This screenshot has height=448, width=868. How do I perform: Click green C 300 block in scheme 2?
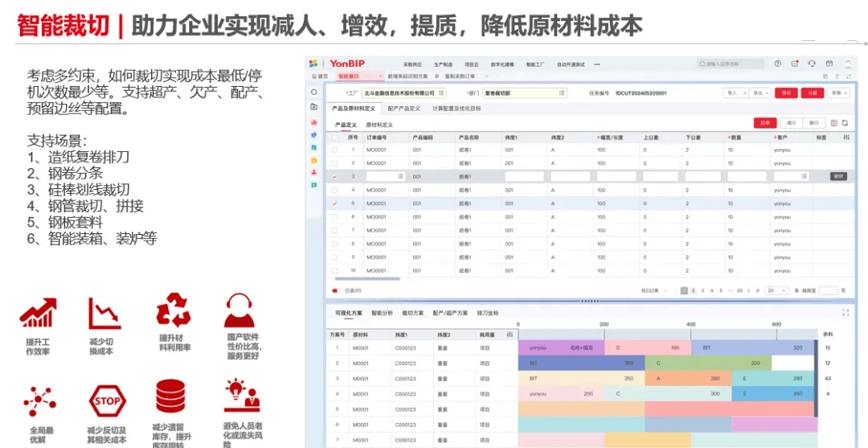708,364
